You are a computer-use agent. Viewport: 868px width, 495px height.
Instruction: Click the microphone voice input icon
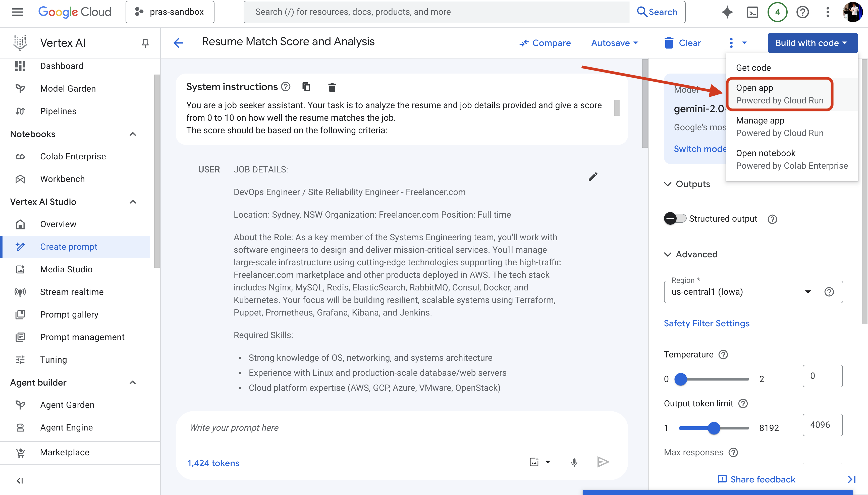tap(574, 462)
